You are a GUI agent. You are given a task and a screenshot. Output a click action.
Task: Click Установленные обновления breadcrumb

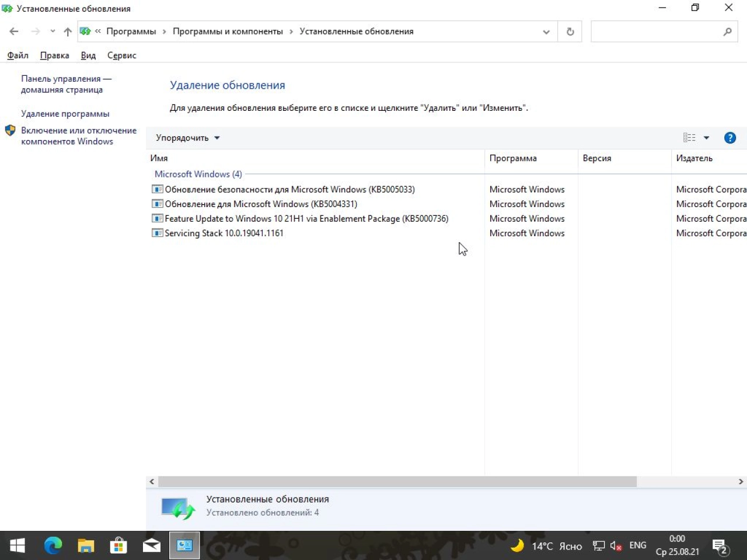click(357, 32)
